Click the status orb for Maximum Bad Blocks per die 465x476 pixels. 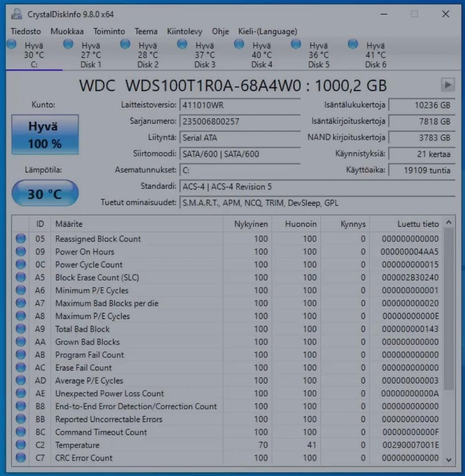[21, 303]
